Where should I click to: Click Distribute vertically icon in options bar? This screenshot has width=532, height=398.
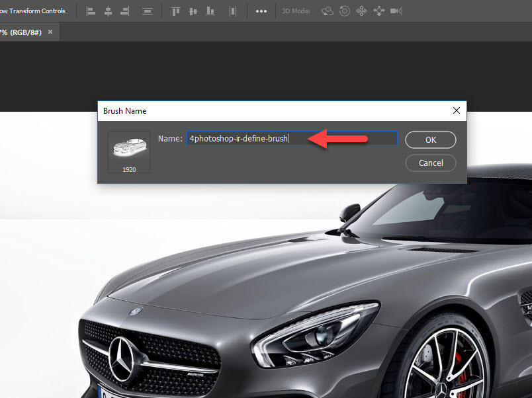pyautogui.click(x=148, y=11)
